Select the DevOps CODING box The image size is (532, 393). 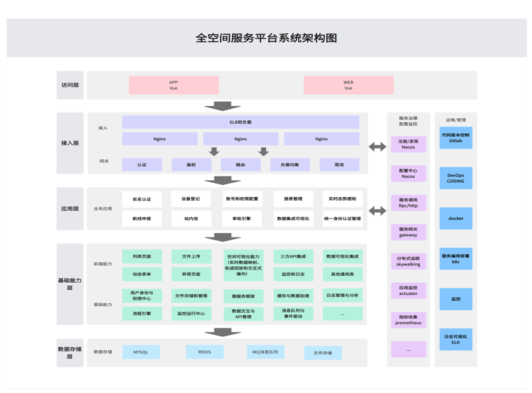click(x=456, y=178)
